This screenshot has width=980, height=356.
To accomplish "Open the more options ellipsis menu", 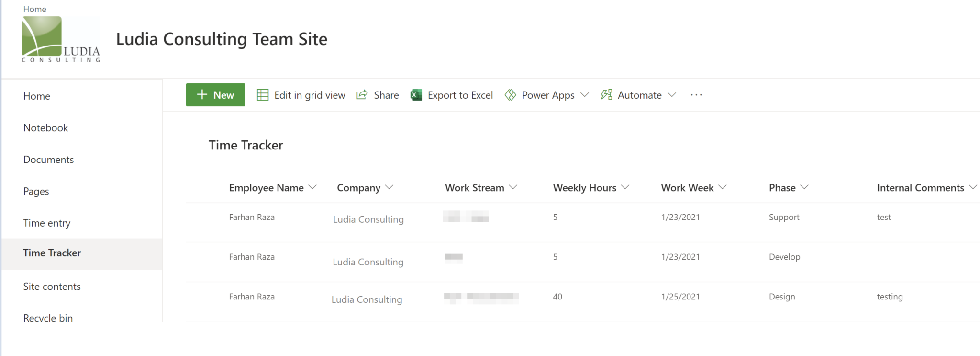I will pos(696,95).
